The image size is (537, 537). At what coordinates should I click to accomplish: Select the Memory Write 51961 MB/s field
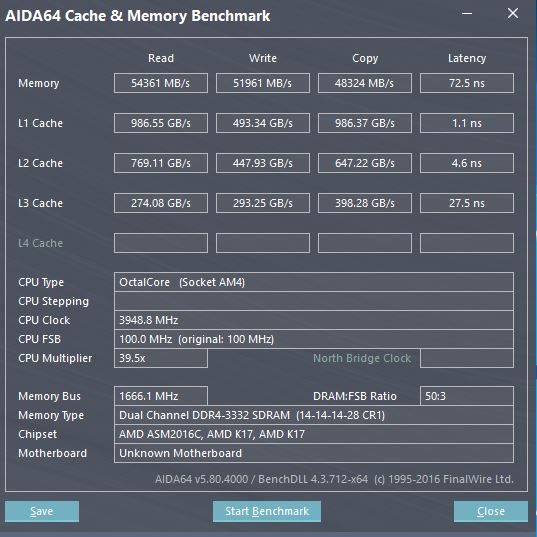click(263, 83)
